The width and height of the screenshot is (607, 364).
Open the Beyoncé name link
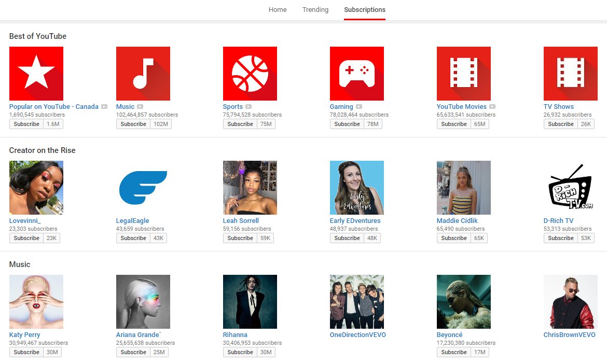click(449, 335)
